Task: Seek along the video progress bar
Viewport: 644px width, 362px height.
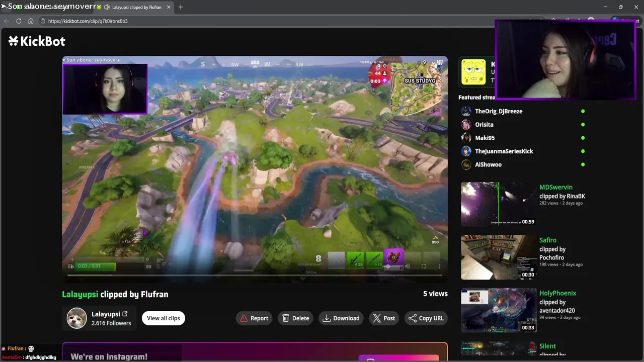Action: click(255, 275)
